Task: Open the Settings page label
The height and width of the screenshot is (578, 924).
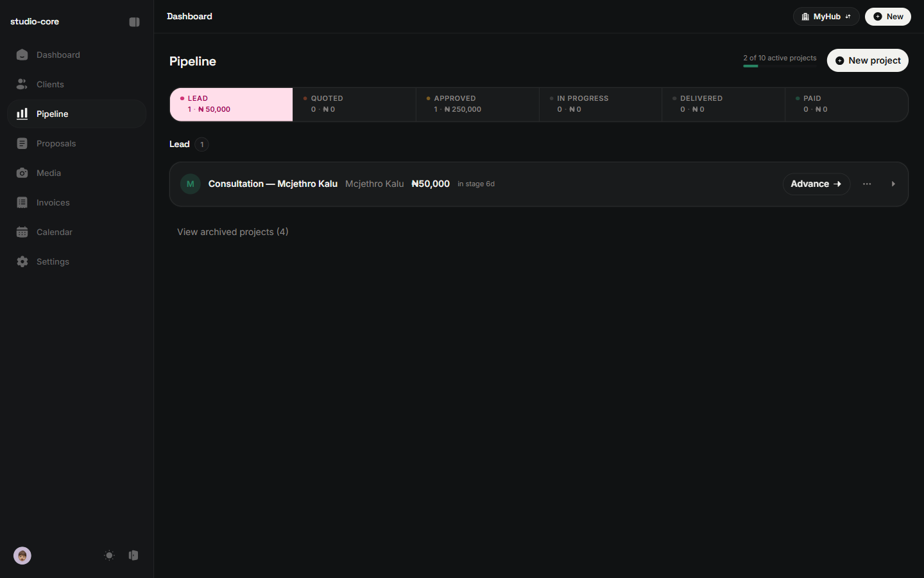Action: (53, 261)
